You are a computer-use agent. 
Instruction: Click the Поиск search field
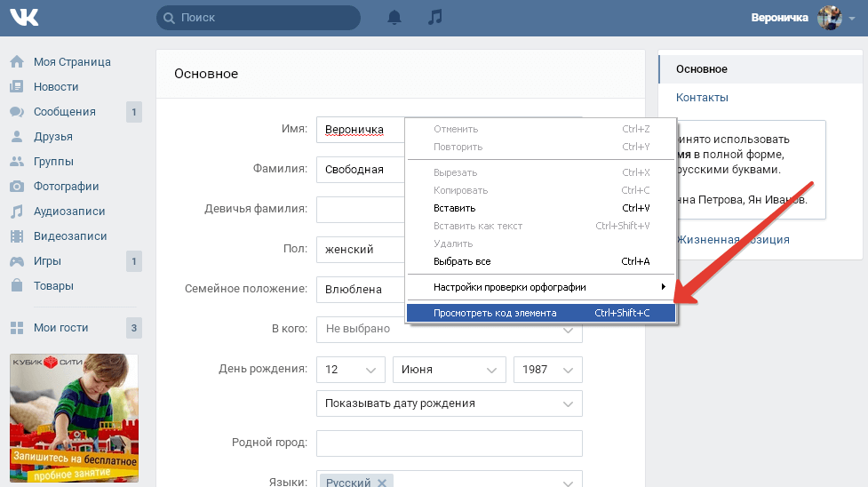(x=259, y=18)
